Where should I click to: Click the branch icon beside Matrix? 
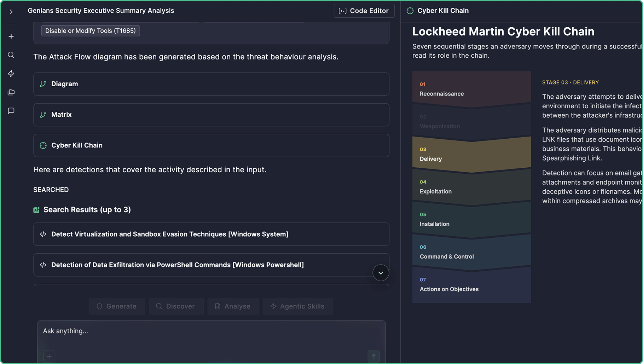point(43,115)
